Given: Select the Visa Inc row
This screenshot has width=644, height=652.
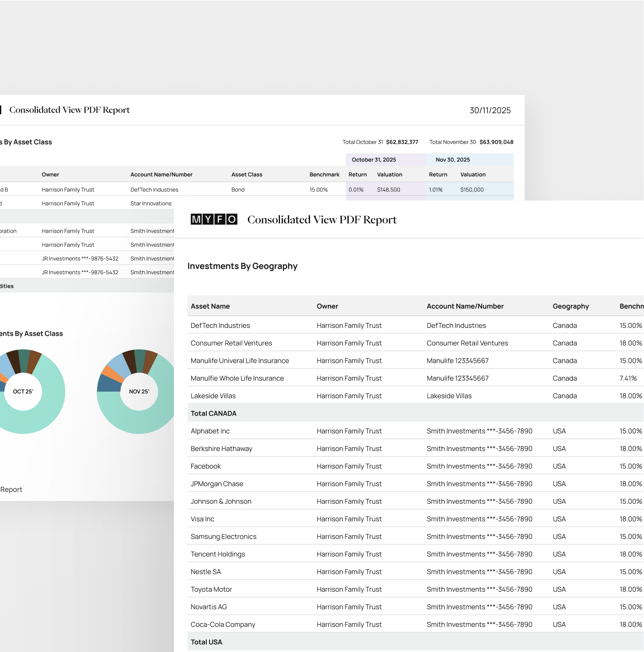Looking at the screenshot, I should [x=415, y=519].
